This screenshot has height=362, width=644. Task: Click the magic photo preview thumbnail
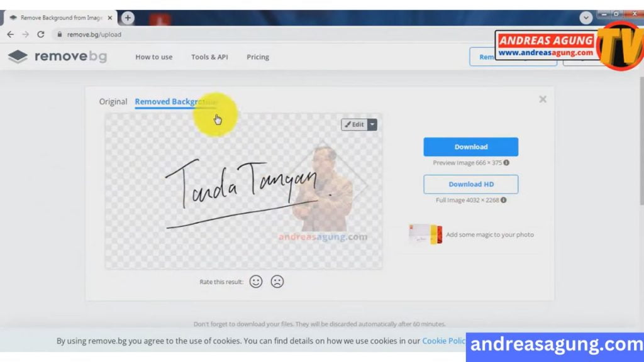point(426,234)
